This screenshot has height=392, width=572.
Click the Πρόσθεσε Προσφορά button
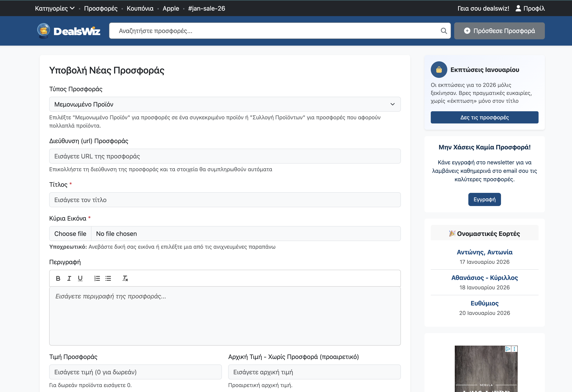pos(499,31)
